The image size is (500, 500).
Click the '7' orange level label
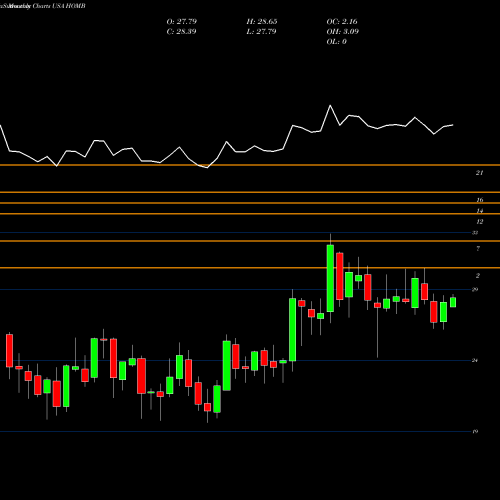pyautogui.click(x=478, y=249)
